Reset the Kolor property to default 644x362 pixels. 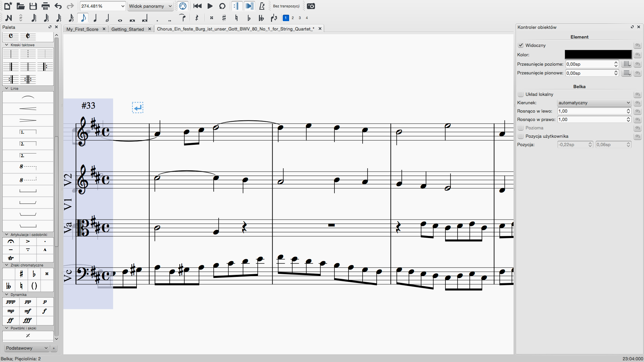tap(638, 55)
